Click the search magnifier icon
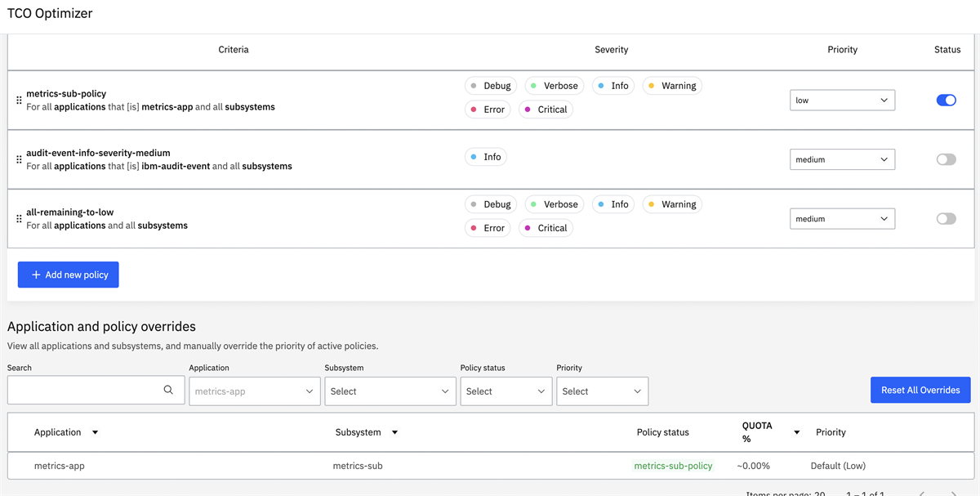Image resolution: width=980 pixels, height=496 pixels. [168, 391]
